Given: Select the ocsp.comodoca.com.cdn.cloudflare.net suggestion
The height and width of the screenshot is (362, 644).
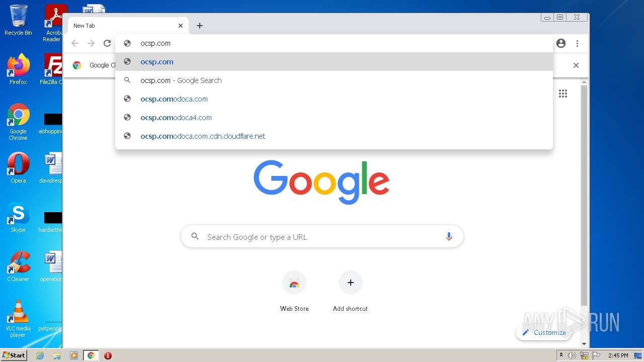Looking at the screenshot, I should pyautogui.click(x=334, y=136).
